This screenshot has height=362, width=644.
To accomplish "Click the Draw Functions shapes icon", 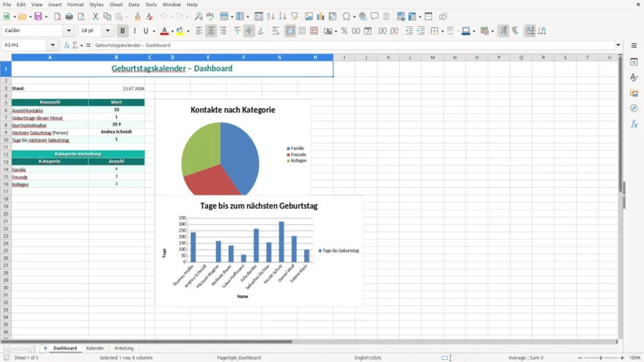I will pyautogui.click(x=443, y=16).
